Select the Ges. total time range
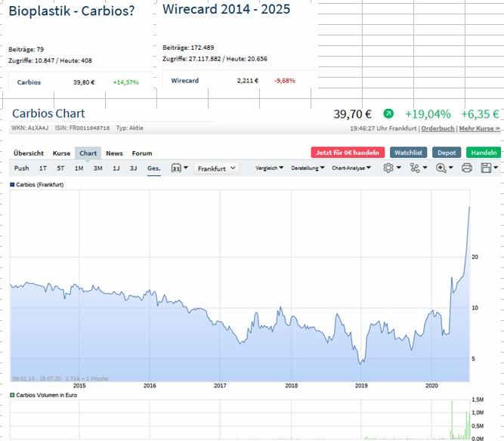This screenshot has width=504, height=441. pos(153,168)
